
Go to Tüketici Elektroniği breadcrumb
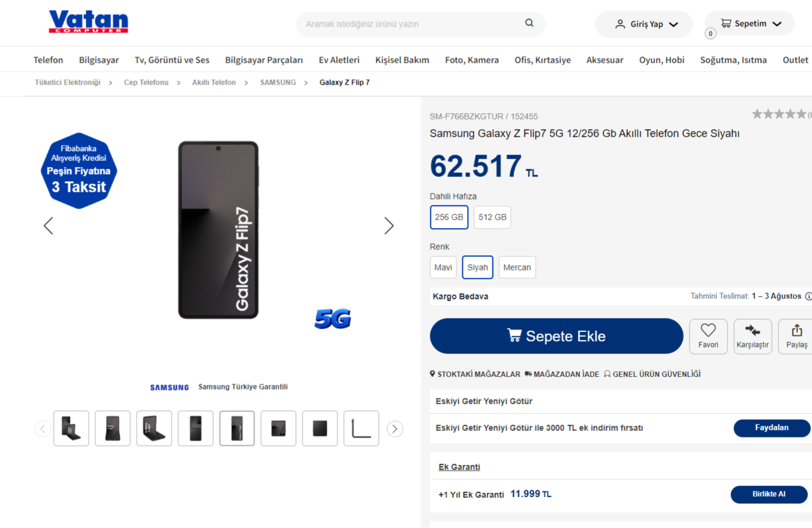point(67,82)
